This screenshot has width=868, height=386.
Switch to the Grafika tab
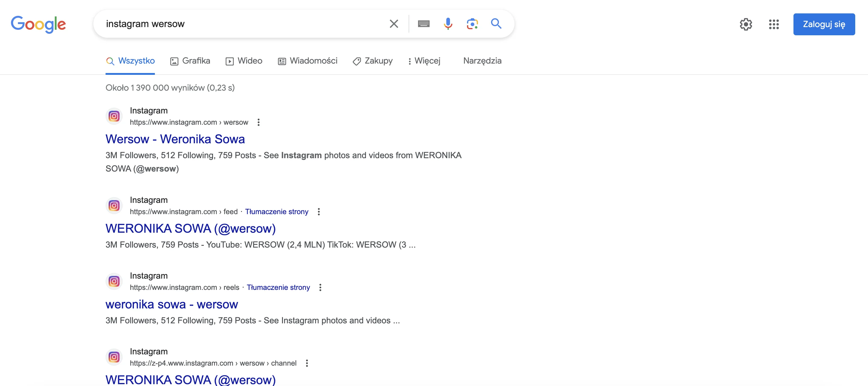190,61
